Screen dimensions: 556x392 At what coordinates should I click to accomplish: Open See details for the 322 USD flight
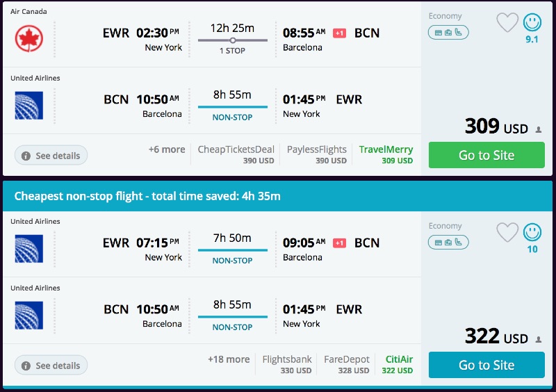[x=51, y=365]
